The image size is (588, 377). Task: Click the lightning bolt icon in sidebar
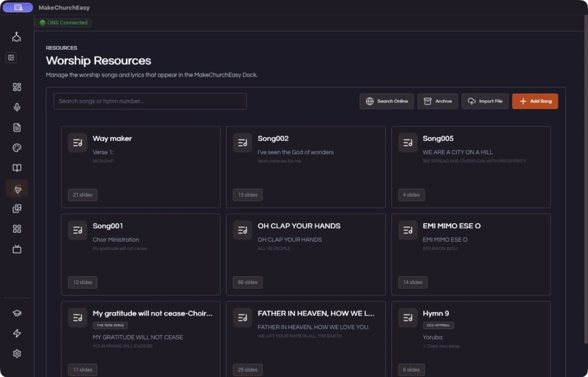pos(17,333)
